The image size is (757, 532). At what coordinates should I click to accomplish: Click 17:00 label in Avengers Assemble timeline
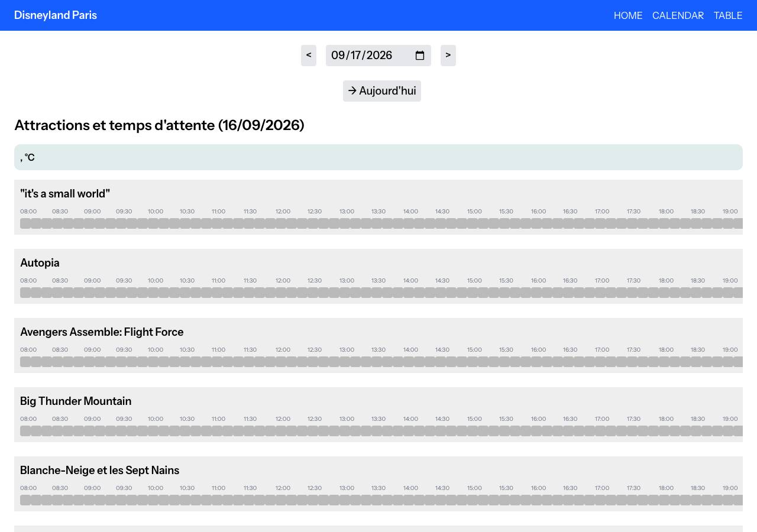click(602, 350)
